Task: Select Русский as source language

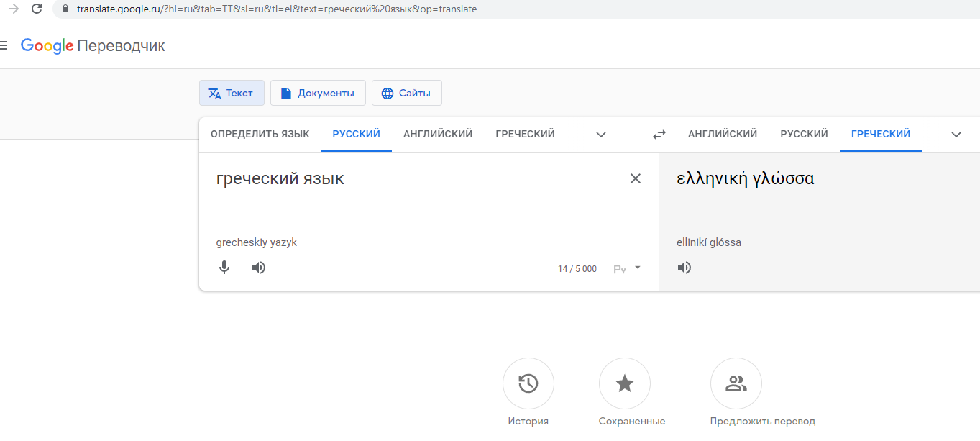Action: point(357,134)
